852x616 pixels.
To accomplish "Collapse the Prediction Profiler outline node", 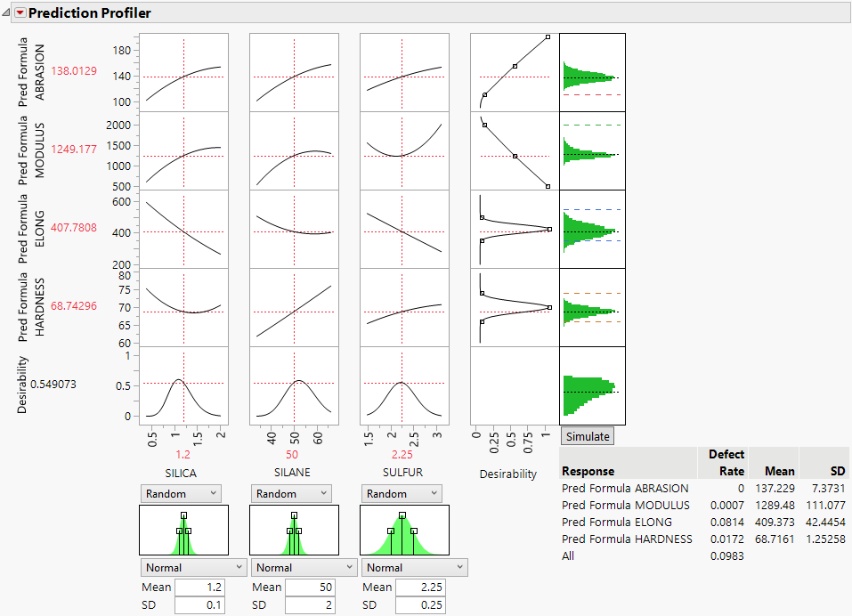I will coord(7,11).
